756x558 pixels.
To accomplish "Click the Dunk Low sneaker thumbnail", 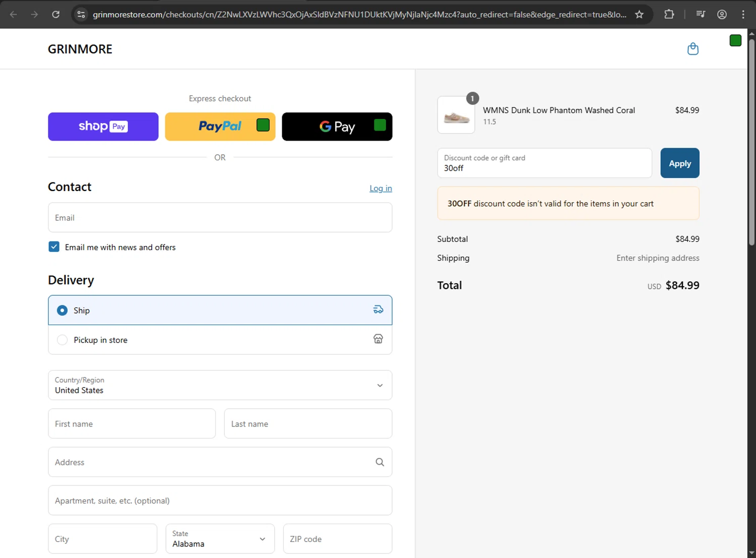I will (x=456, y=115).
